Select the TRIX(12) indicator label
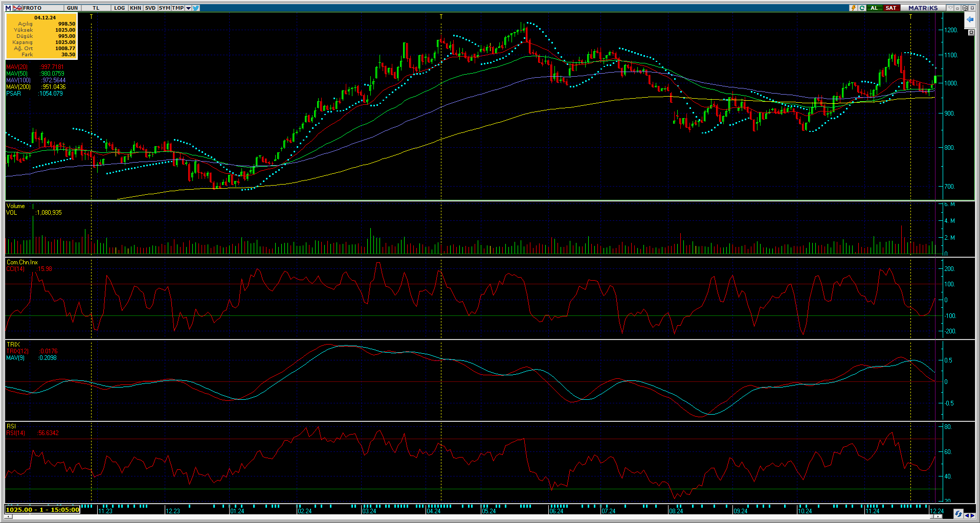Image resolution: width=980 pixels, height=523 pixels. pyautogui.click(x=17, y=351)
